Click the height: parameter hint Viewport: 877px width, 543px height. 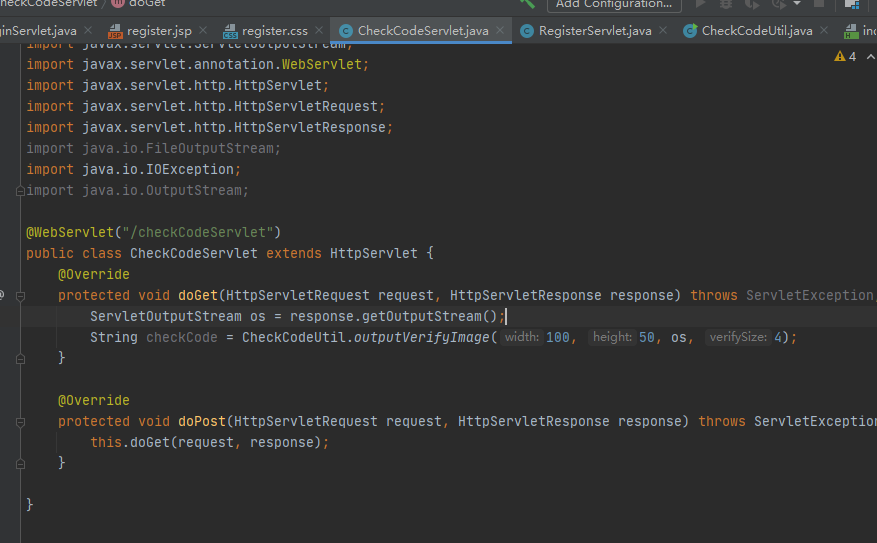click(612, 337)
